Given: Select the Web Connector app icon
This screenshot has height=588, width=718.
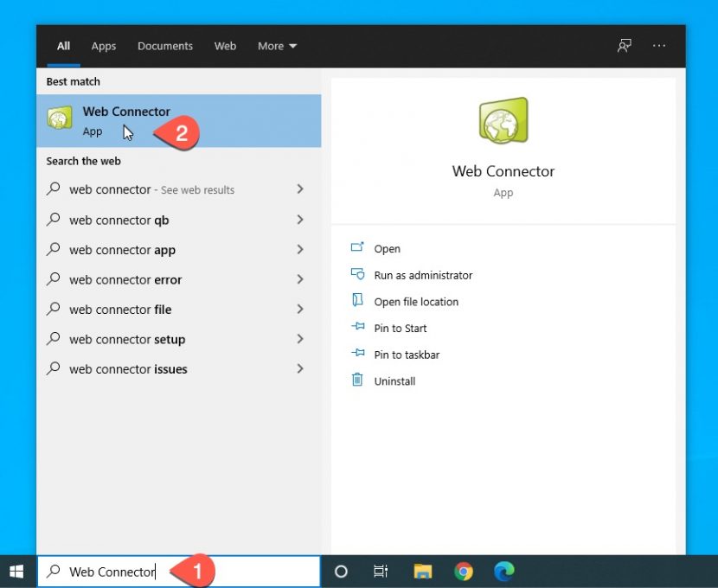Looking at the screenshot, I should [x=59, y=120].
